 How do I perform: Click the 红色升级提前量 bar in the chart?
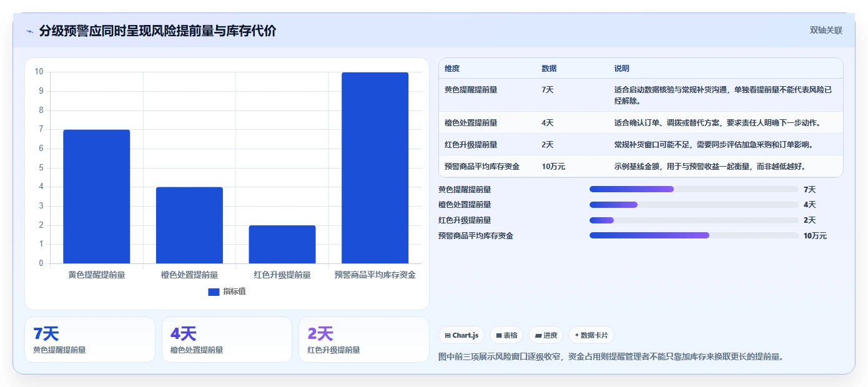[282, 245]
